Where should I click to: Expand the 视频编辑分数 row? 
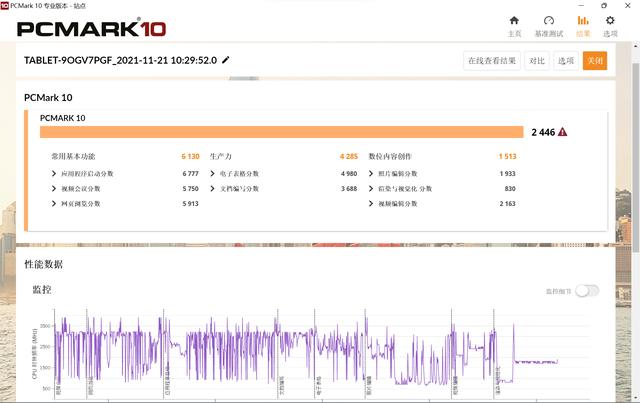click(x=372, y=203)
